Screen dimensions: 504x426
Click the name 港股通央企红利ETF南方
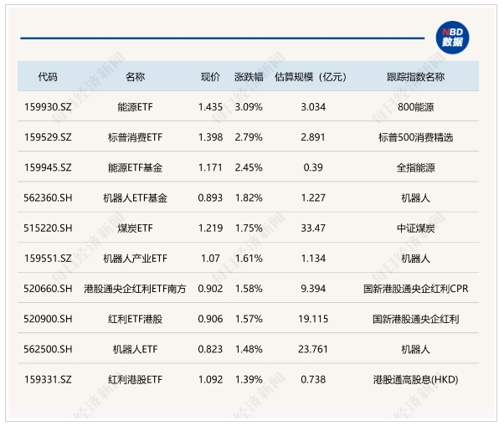[135, 289]
